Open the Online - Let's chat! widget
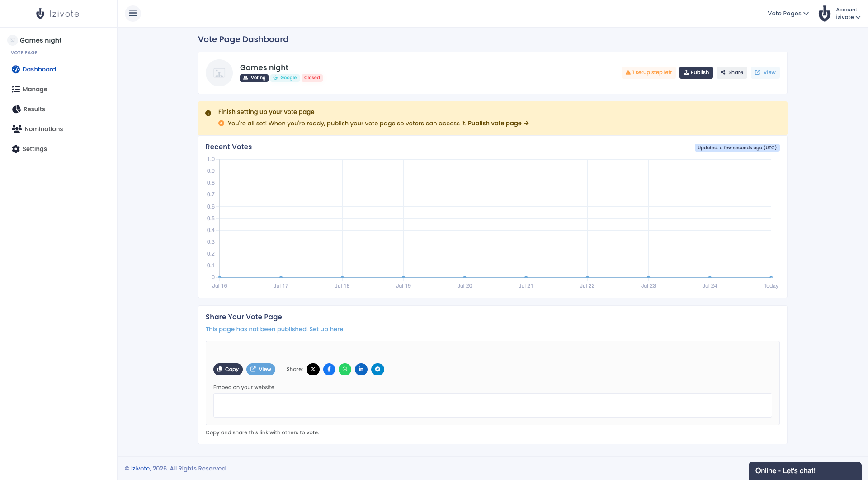 805,471
